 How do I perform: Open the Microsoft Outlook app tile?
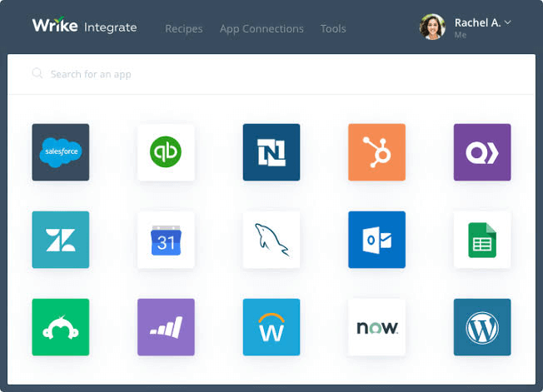376,240
